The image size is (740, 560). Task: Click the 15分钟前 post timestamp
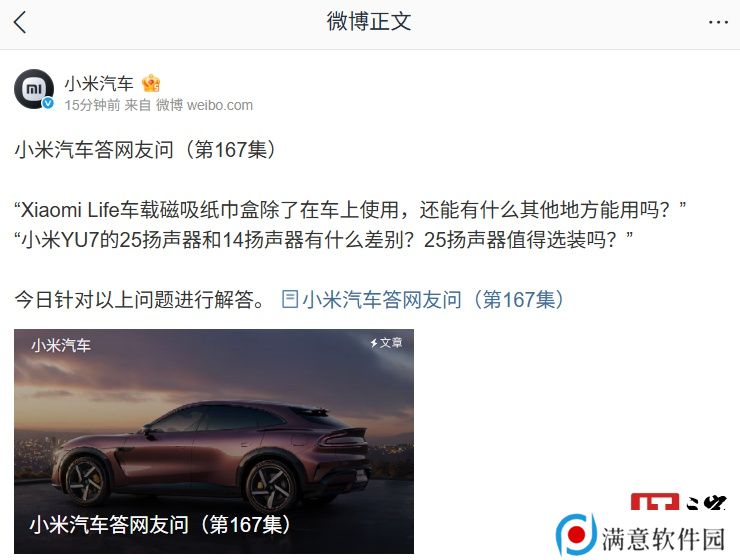coord(92,105)
